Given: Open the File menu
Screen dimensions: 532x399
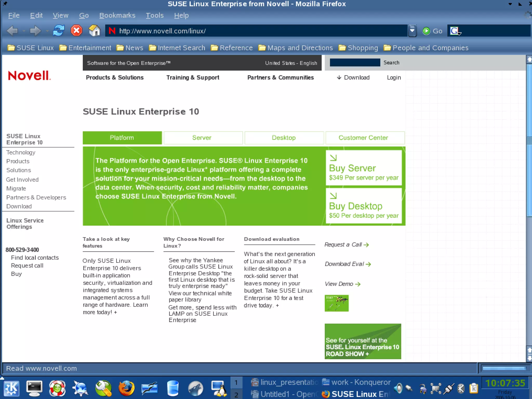Looking at the screenshot, I should 14,15.
